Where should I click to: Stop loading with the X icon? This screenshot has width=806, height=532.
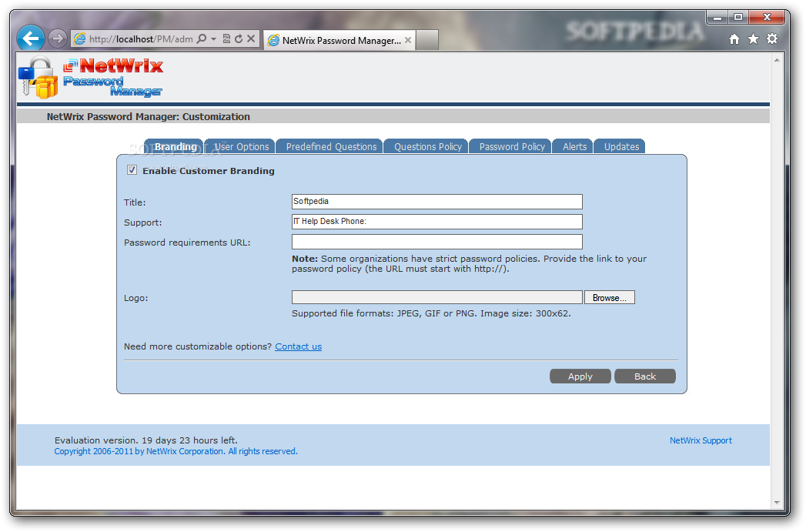click(x=251, y=38)
